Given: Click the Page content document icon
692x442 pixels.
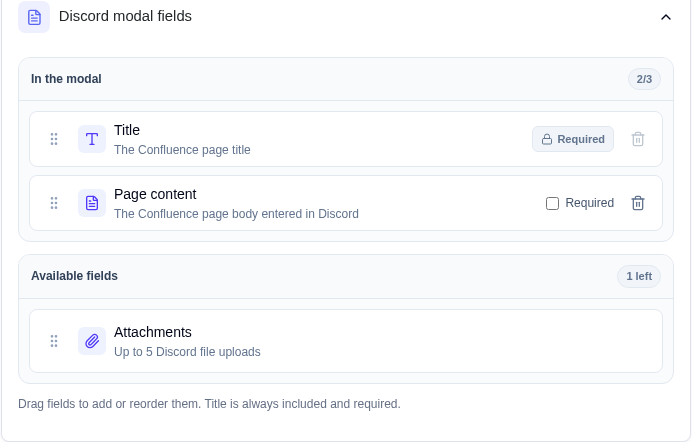Looking at the screenshot, I should [x=92, y=203].
